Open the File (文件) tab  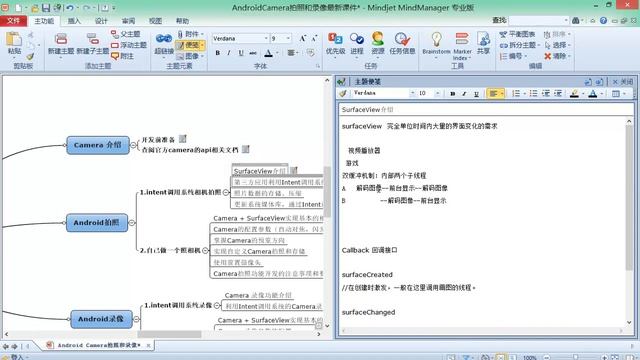(x=13, y=20)
